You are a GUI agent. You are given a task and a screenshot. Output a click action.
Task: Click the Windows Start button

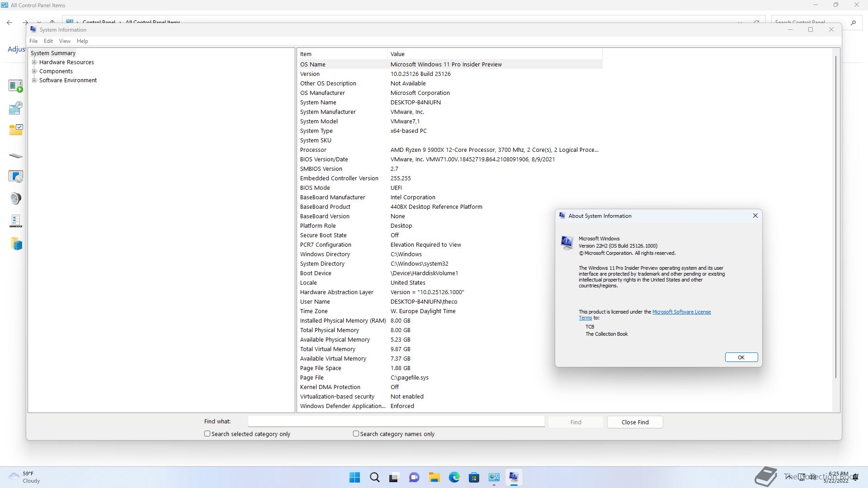pos(355,477)
